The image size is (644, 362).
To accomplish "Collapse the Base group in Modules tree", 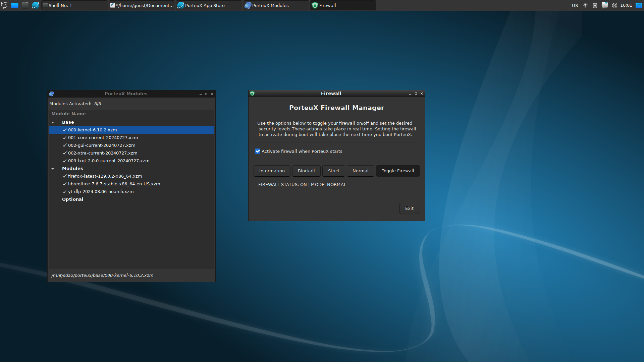I will (x=53, y=122).
